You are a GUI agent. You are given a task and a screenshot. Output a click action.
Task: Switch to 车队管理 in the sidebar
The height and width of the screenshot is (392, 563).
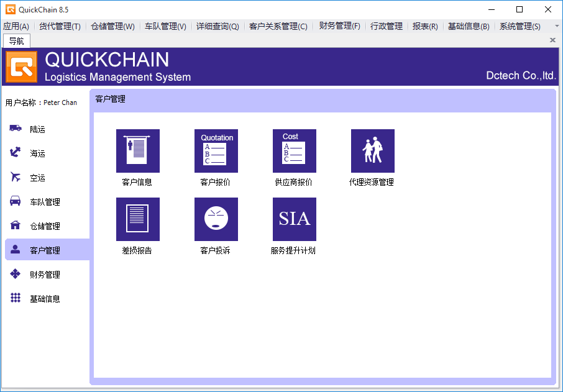45,202
